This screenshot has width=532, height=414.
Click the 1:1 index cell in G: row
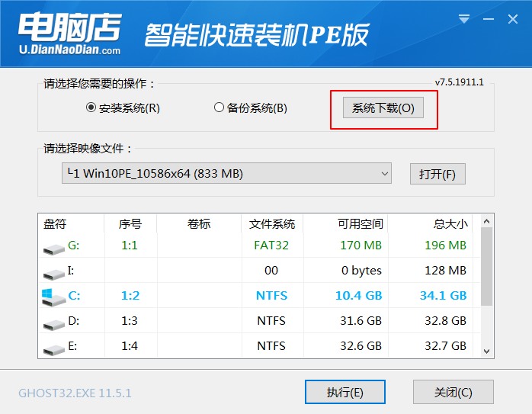pos(130,245)
